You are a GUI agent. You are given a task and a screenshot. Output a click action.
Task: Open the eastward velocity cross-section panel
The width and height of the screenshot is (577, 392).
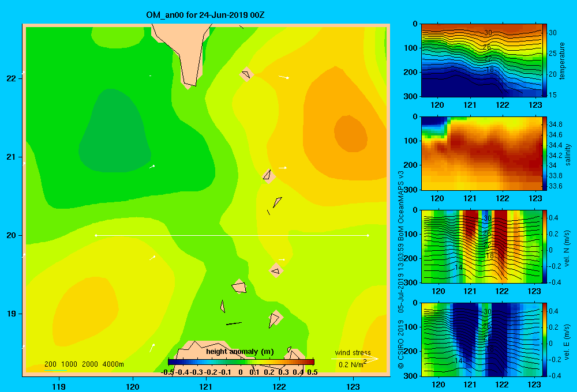[x=481, y=340]
